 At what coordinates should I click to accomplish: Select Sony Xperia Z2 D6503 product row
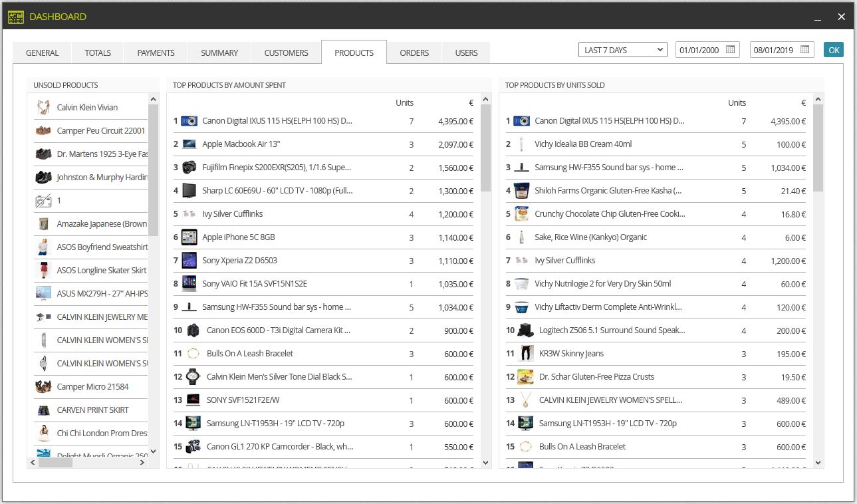(323, 261)
